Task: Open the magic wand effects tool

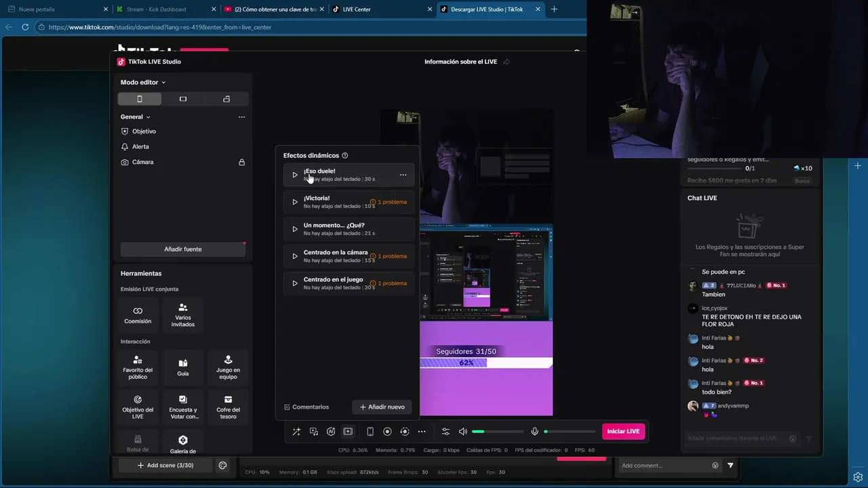Action: 296,432
